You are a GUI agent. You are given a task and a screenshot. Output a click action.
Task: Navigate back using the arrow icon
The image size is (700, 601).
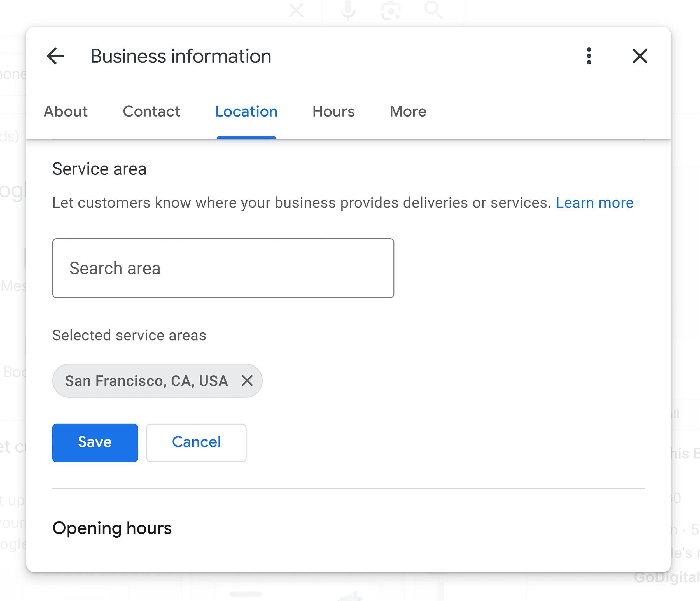(x=56, y=56)
